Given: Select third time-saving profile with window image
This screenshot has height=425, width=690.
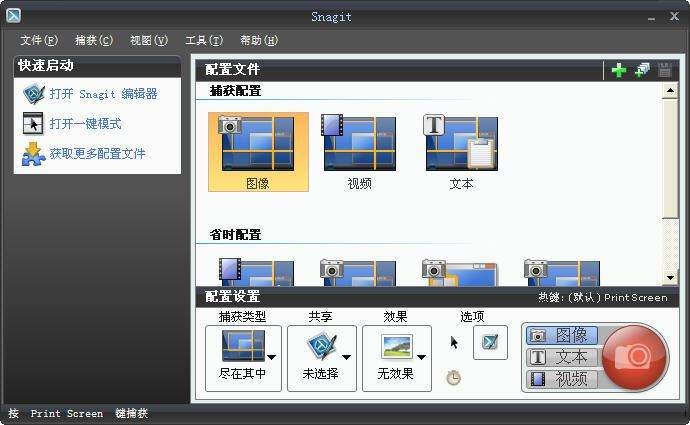Looking at the screenshot, I should click(x=460, y=272).
